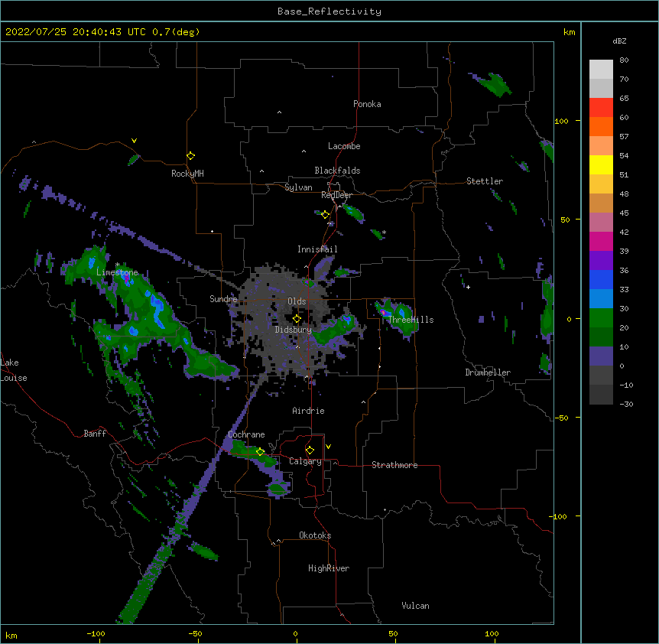
Task: Click the green echo in the top-right corner
Action: click(x=492, y=83)
